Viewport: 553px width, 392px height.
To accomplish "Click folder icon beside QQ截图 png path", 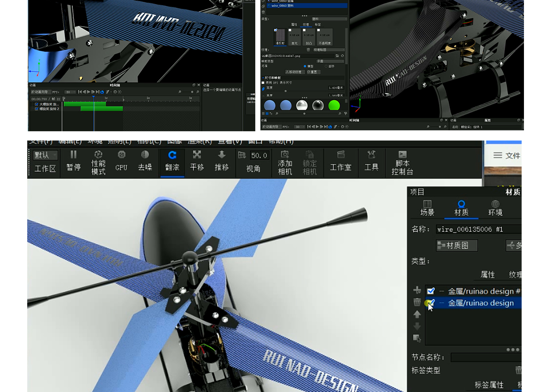I will click(337, 56).
